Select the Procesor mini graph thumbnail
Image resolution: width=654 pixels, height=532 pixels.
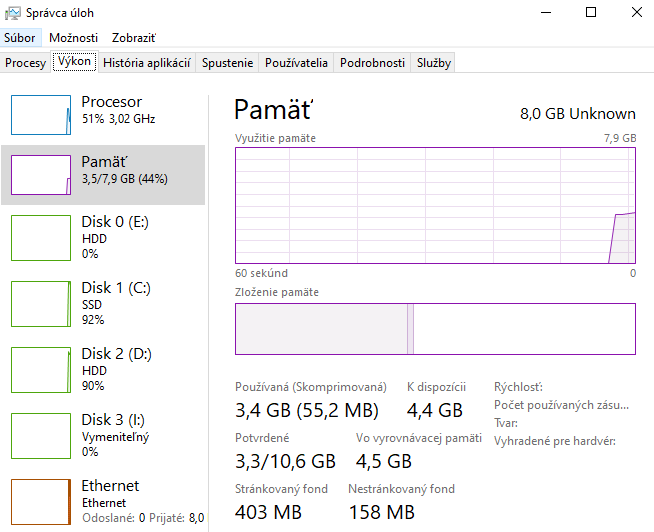41,114
